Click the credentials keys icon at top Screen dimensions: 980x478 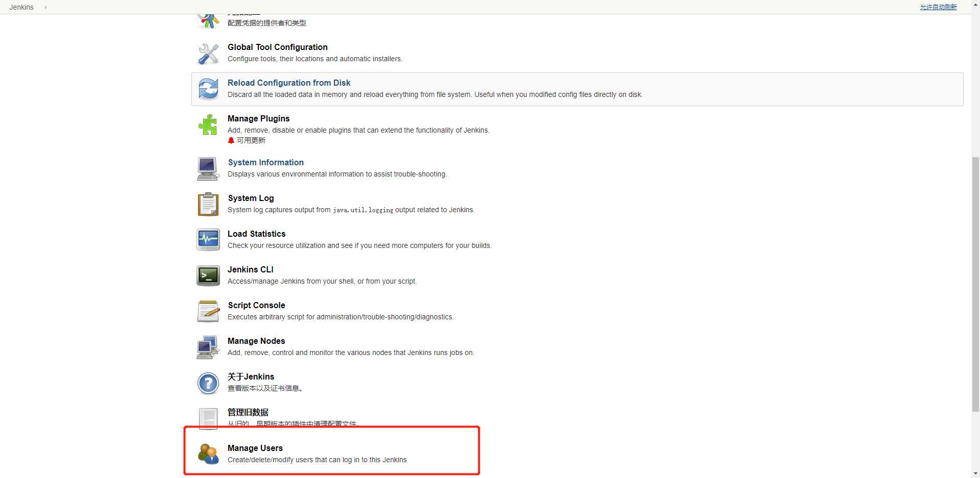pos(208,21)
